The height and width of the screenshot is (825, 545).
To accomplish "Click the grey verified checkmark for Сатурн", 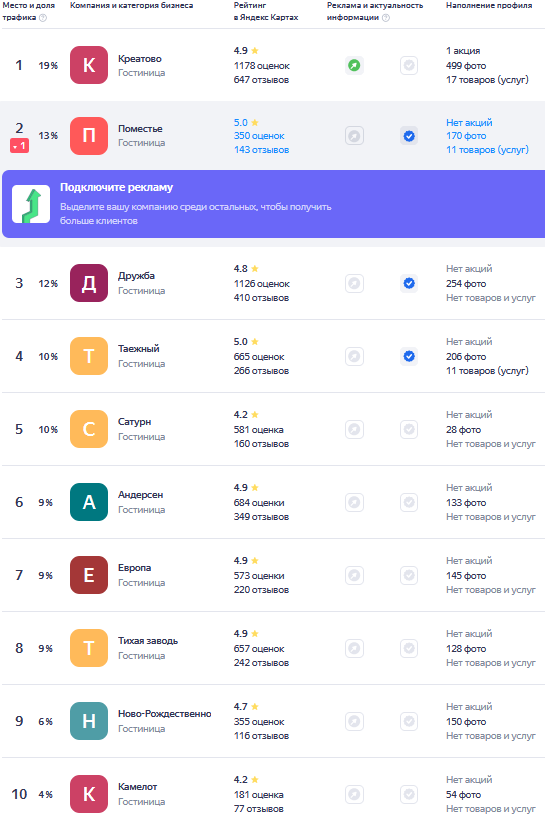I will [409, 430].
